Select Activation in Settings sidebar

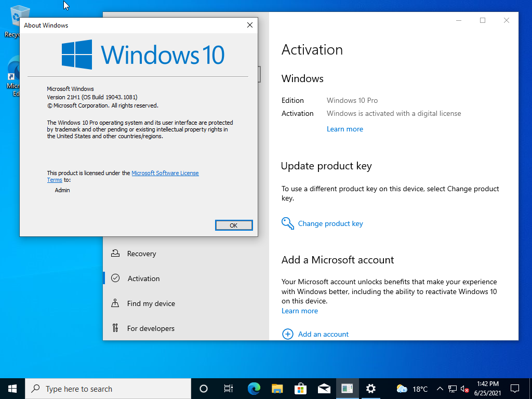[143, 278]
